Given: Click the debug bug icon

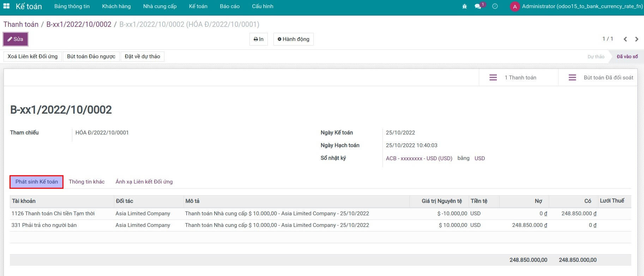Looking at the screenshot, I should pos(464,6).
